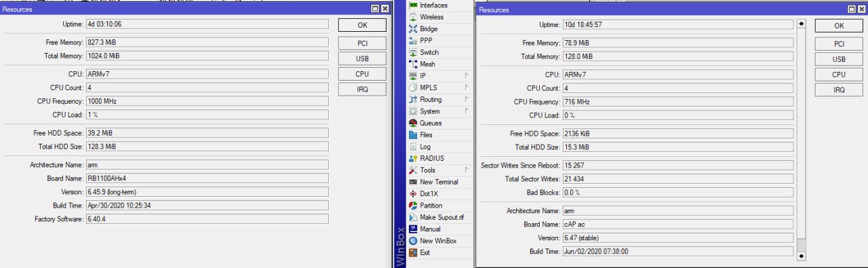Click the Tools icon
Screen dimensions: 868x268
414,170
